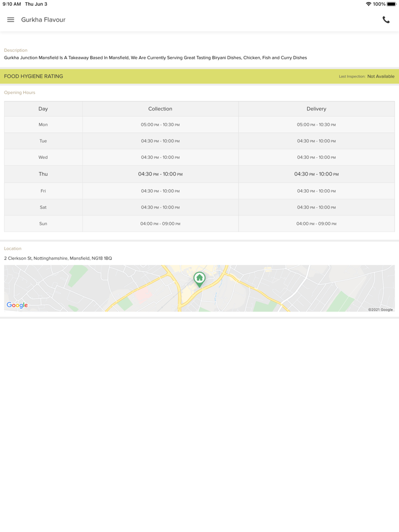Click the Collection column header

[160, 109]
